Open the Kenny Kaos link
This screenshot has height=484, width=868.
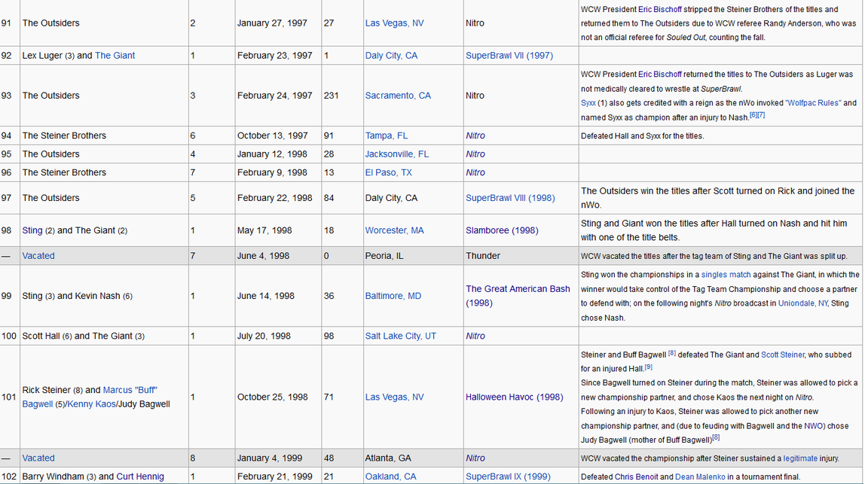[x=91, y=404]
